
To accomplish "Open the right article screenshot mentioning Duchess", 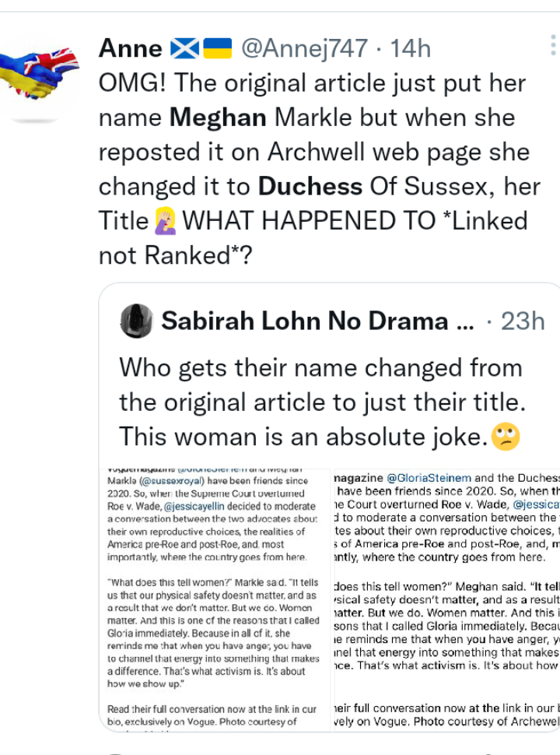I will pos(446,599).
